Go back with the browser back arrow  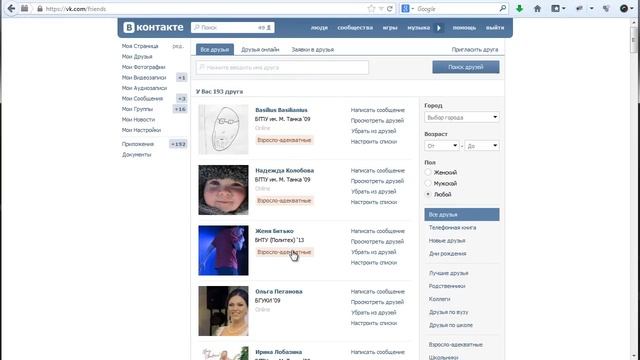point(11,9)
